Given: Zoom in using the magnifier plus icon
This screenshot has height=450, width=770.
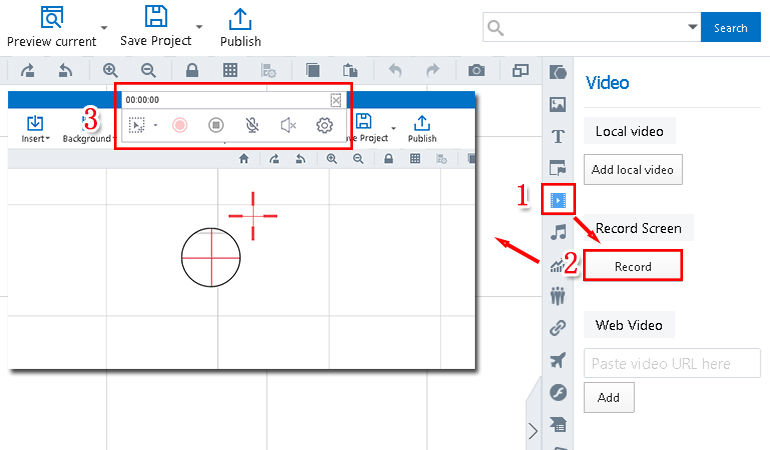Looking at the screenshot, I should (110, 70).
